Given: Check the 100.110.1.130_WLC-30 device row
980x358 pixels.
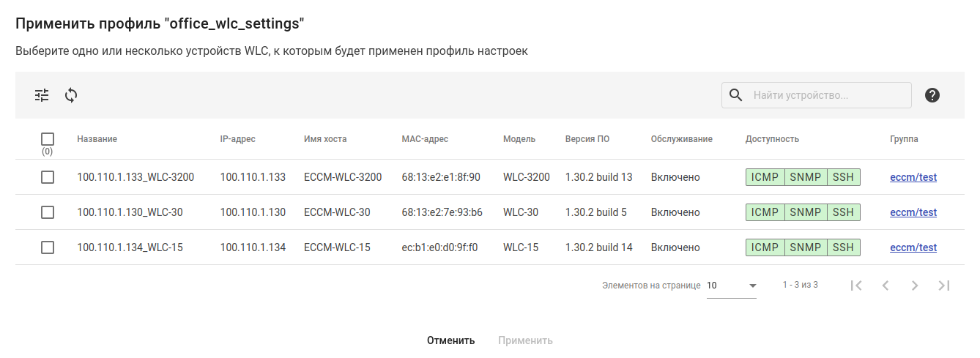Looking at the screenshot, I should click(48, 212).
